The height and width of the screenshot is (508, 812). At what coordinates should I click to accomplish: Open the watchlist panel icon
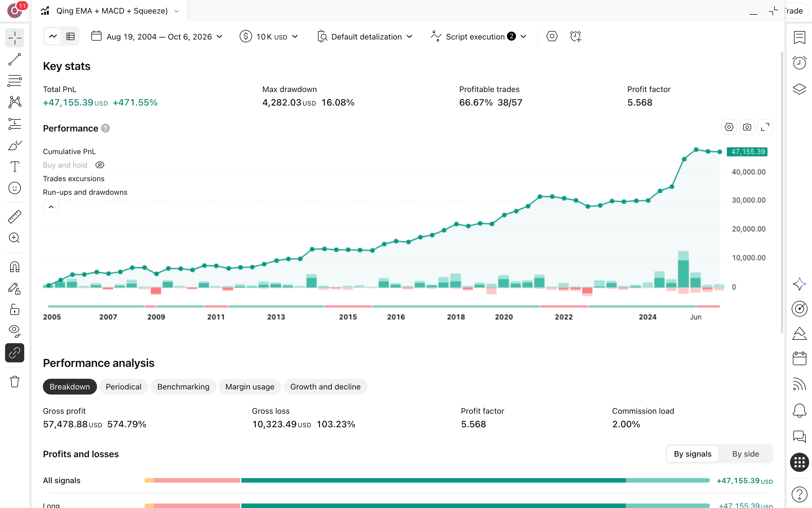tap(799, 38)
